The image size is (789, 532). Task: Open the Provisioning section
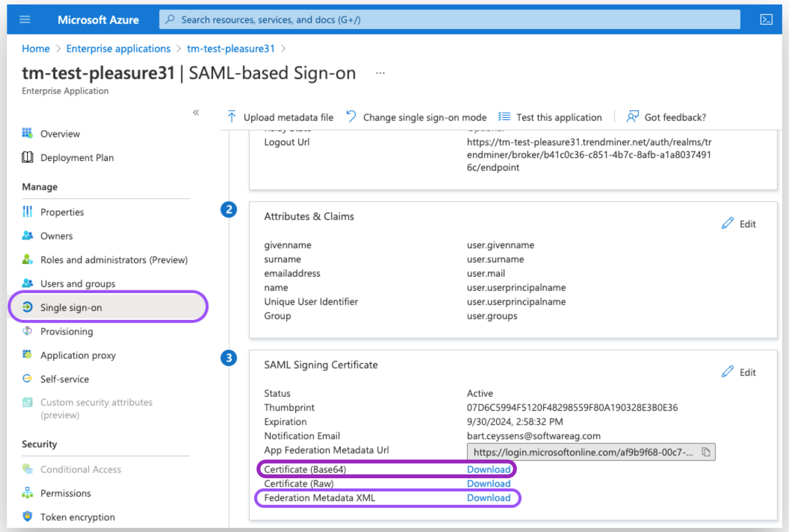tap(67, 331)
